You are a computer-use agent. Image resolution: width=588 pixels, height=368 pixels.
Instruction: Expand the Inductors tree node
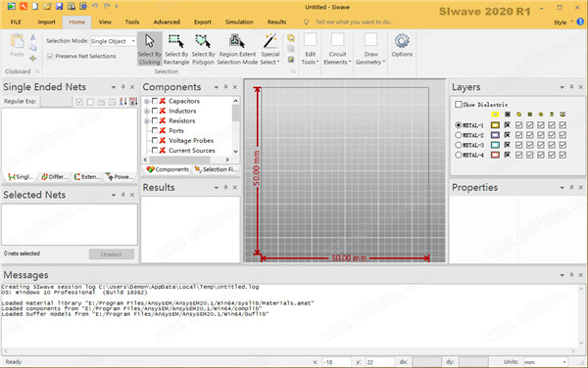tap(147, 111)
